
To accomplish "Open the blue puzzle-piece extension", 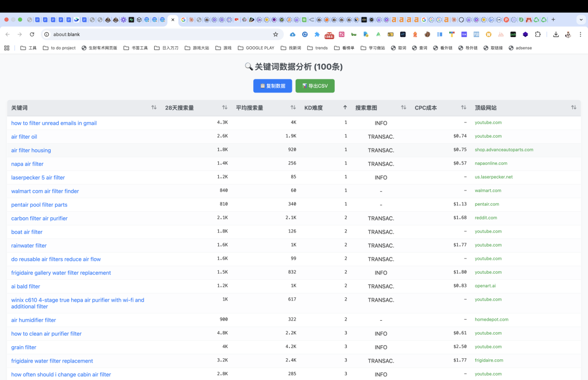I will click(x=317, y=34).
